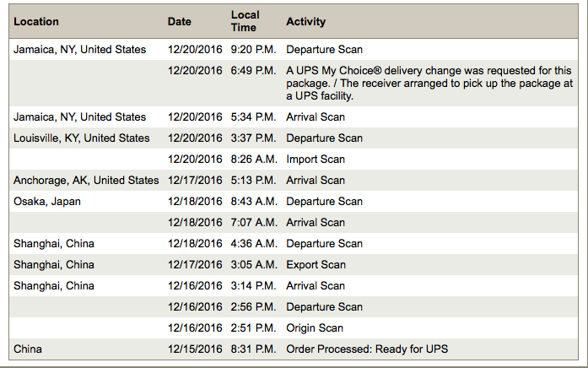
Task: Select the Import Scan activity
Action: coord(316,159)
